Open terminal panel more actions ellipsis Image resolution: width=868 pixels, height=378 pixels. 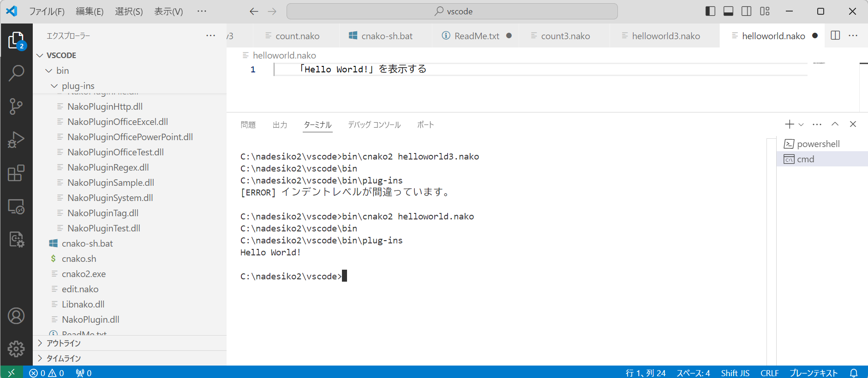(817, 124)
